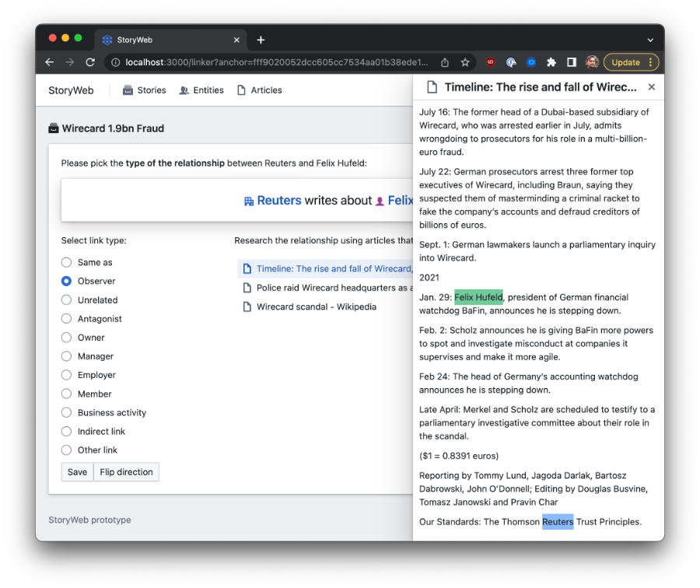Click the macOS green zoom window button
The height and width of the screenshot is (588, 700).
[x=78, y=38]
